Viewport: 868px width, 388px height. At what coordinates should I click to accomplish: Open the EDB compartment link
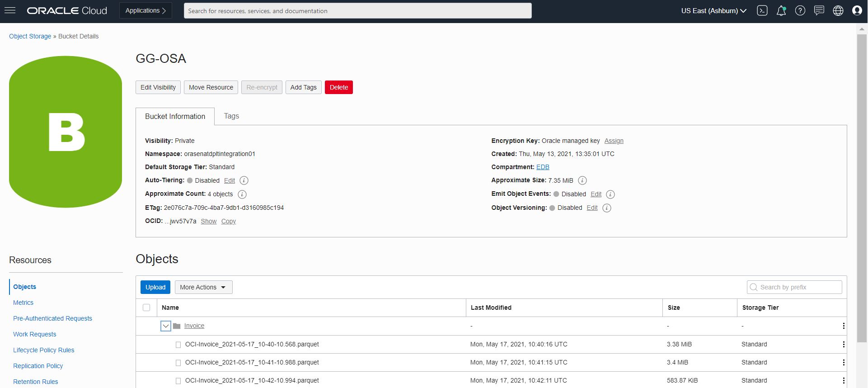(543, 167)
